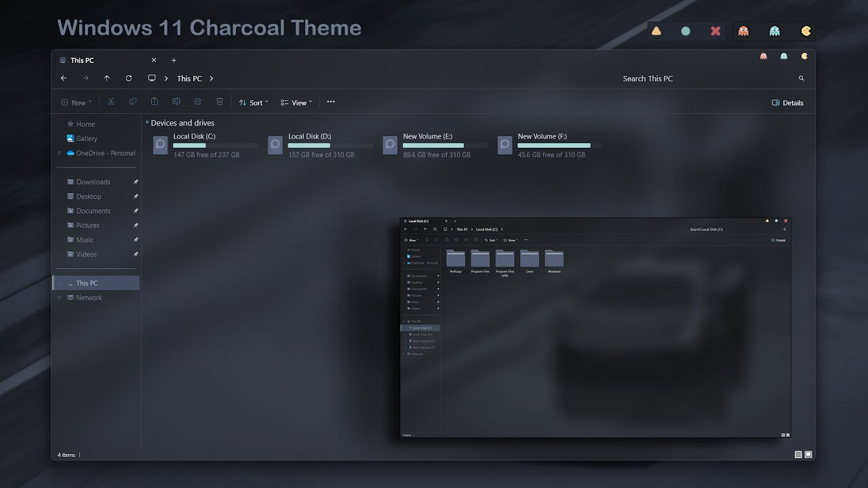Open three-dots menu in Local Disk (C:) window
Screen dimensions: 868x488
pyautogui.click(x=526, y=240)
